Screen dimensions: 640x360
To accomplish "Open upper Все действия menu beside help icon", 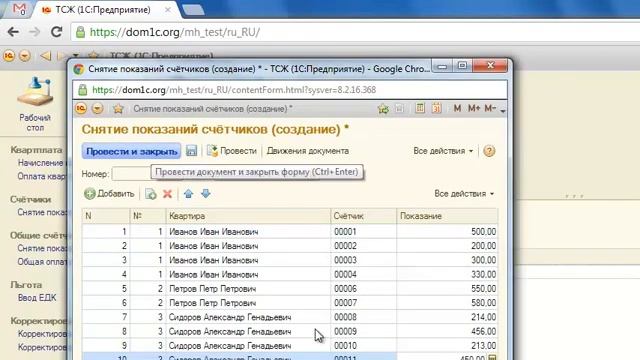I will [443, 151].
